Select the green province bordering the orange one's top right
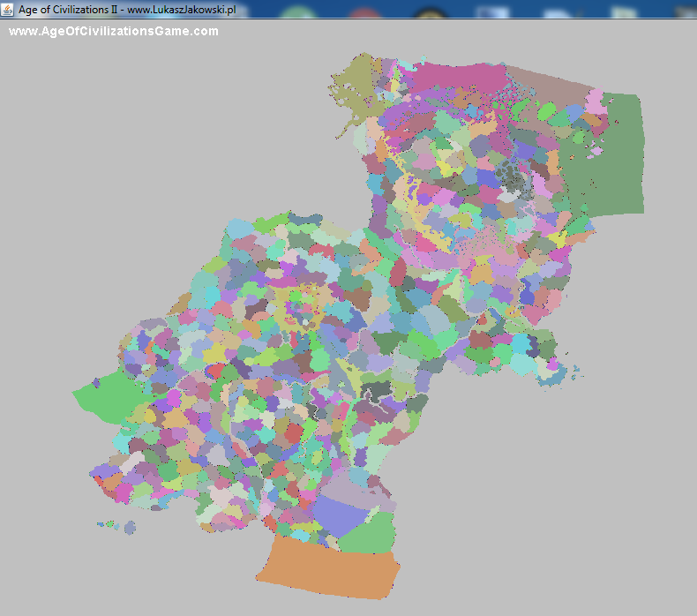The width and height of the screenshot is (697, 616). (x=369, y=534)
